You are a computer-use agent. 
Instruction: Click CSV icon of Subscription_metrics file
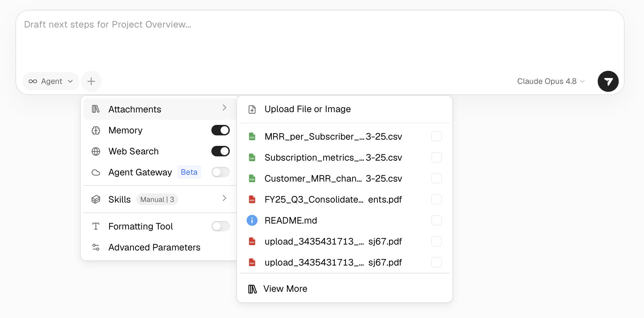(252, 157)
